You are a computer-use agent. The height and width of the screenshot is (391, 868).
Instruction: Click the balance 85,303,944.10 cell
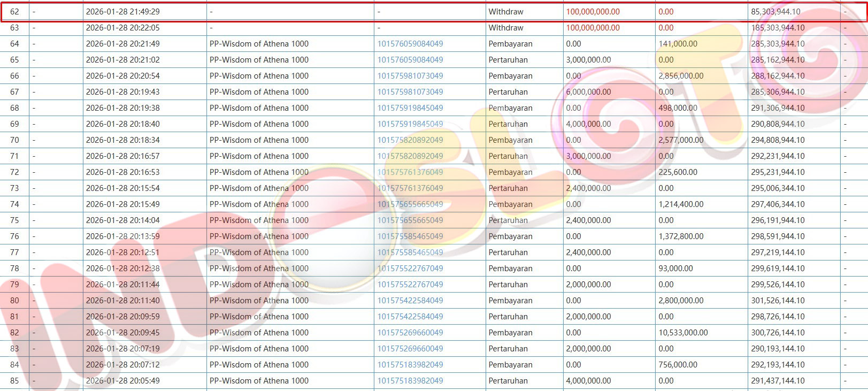(x=775, y=12)
